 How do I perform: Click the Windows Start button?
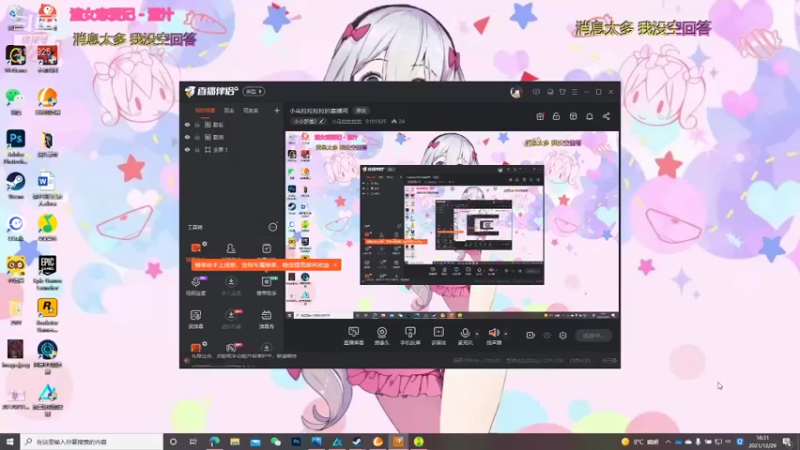pos(10,441)
